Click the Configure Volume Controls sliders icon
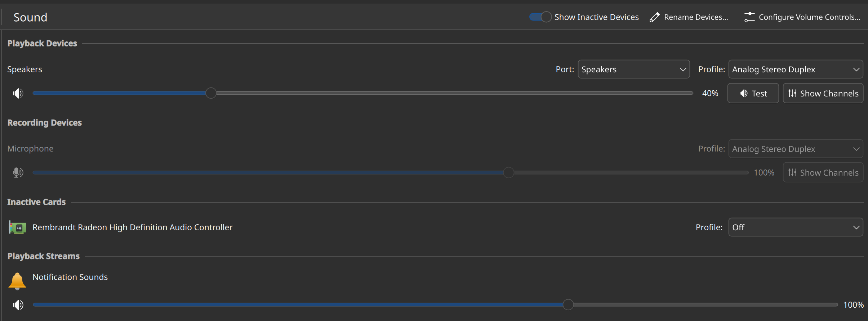The image size is (868, 321). [x=749, y=17]
